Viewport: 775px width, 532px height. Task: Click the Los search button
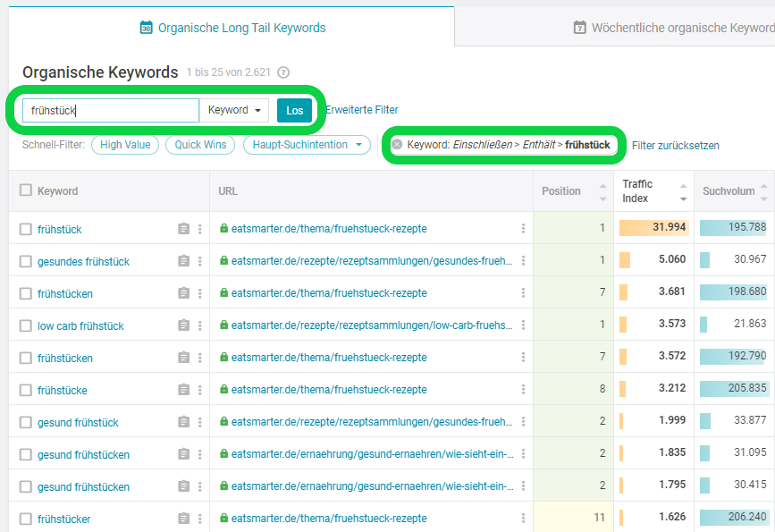click(x=295, y=110)
